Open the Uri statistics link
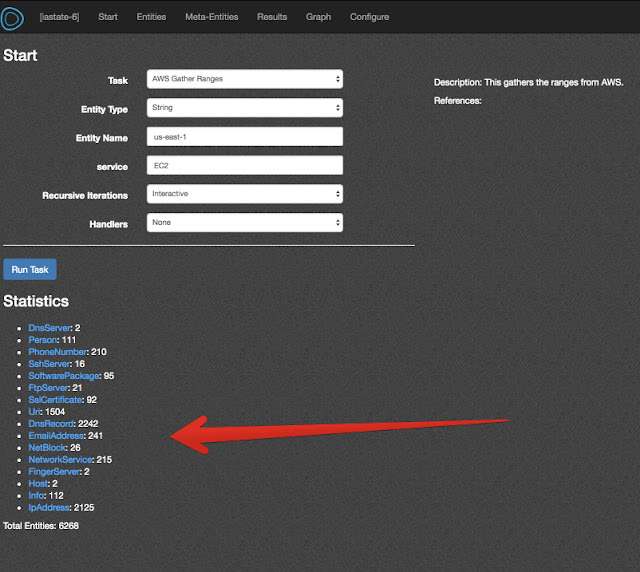 tap(34, 412)
